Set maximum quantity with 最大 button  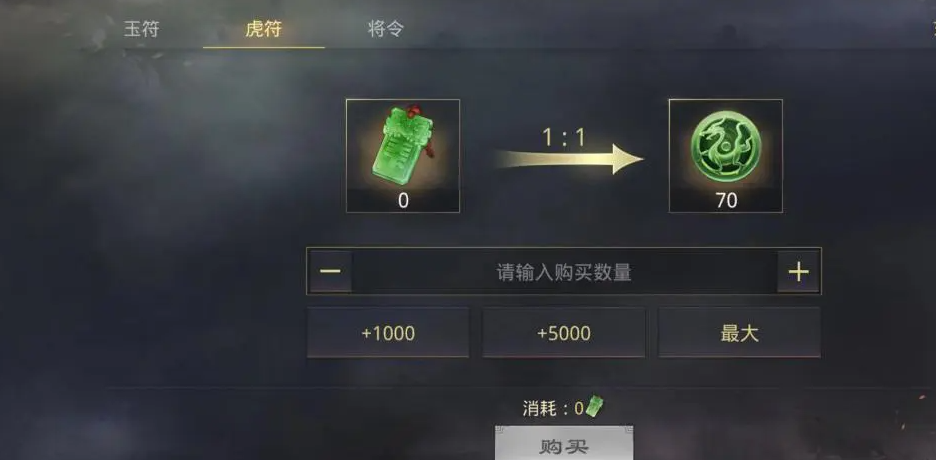pos(739,333)
